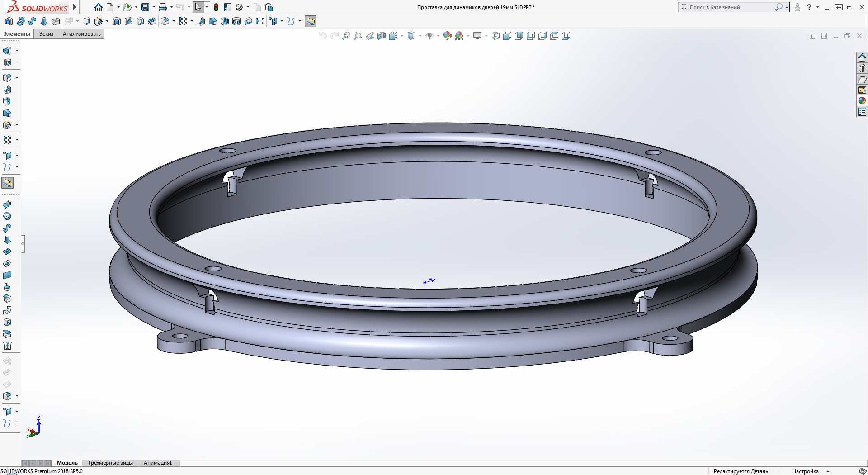Switch to the Эскиз tab
Screen dimensions: 868x475
pos(46,34)
